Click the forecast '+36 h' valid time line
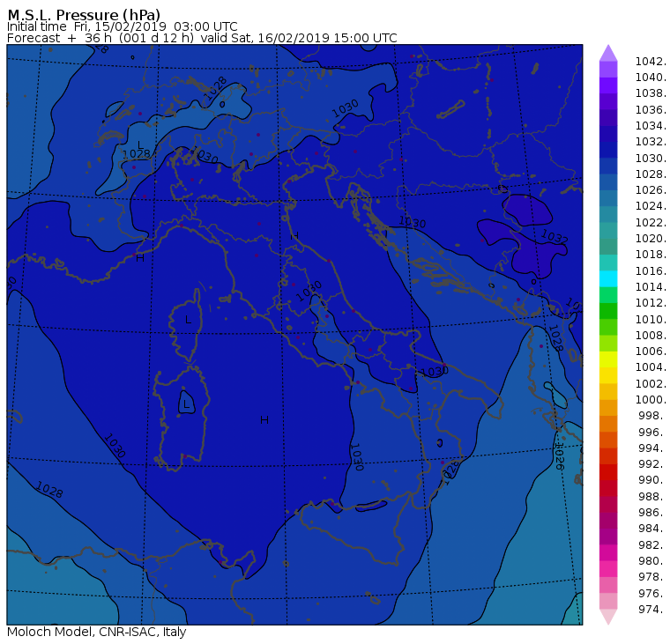Image resolution: width=670 pixels, height=644 pixels. click(202, 38)
